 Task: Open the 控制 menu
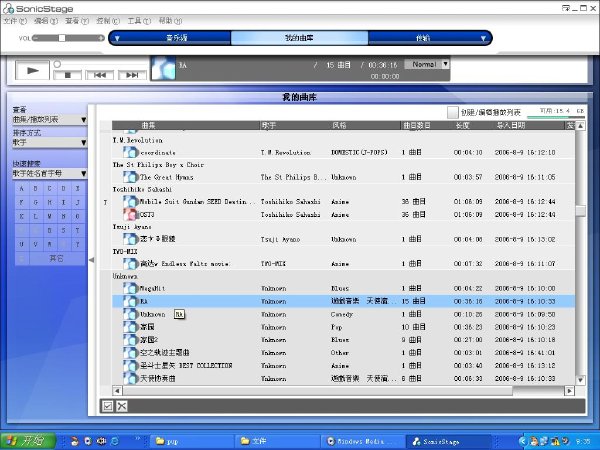coord(108,21)
